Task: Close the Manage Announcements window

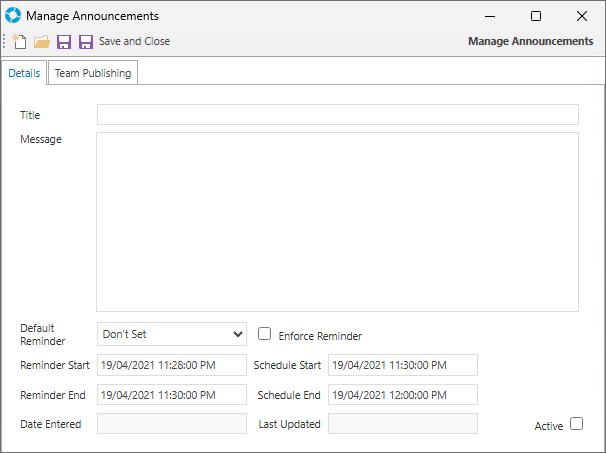Action: (x=582, y=16)
